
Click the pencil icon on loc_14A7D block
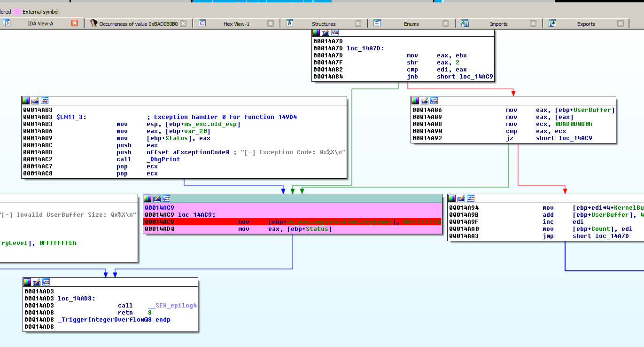click(326, 32)
